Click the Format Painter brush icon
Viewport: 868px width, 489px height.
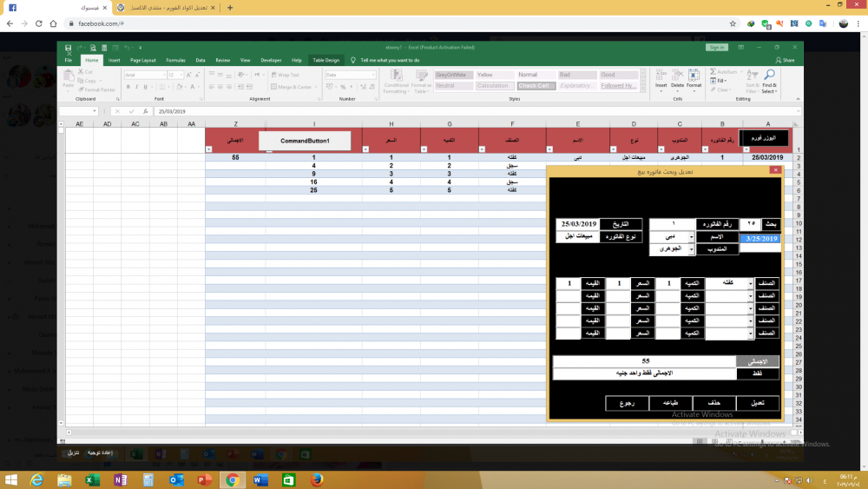click(82, 89)
